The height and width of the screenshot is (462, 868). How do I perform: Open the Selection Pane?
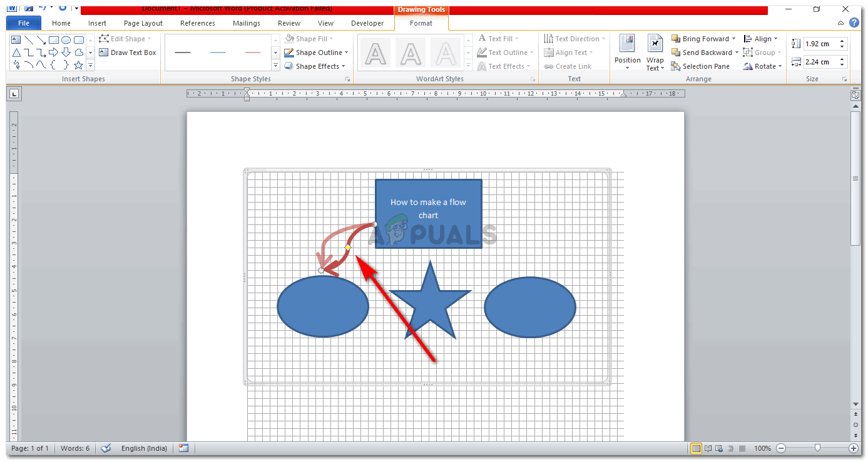(700, 66)
